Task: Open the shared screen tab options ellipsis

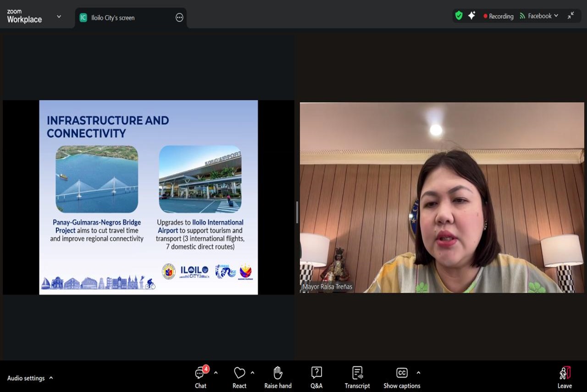Action: [x=179, y=18]
